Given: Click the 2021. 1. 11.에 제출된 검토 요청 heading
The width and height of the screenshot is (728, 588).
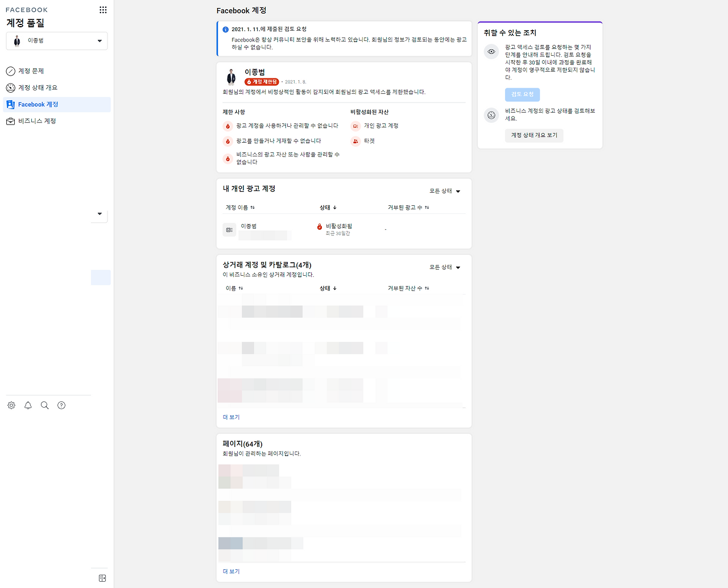Looking at the screenshot, I should tap(269, 29).
